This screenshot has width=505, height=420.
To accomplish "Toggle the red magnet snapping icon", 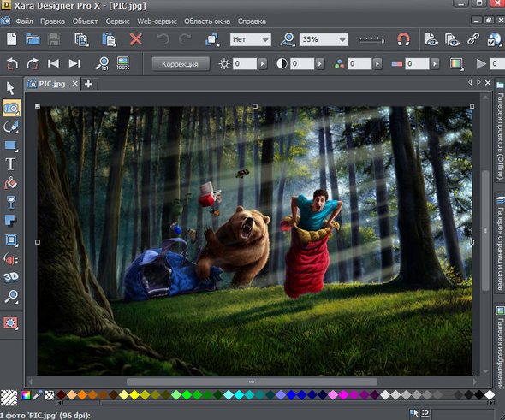I will point(403,39).
